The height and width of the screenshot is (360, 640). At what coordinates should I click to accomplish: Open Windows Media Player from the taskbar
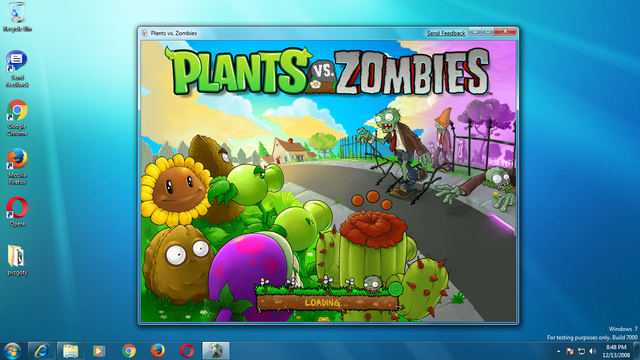[99, 351]
